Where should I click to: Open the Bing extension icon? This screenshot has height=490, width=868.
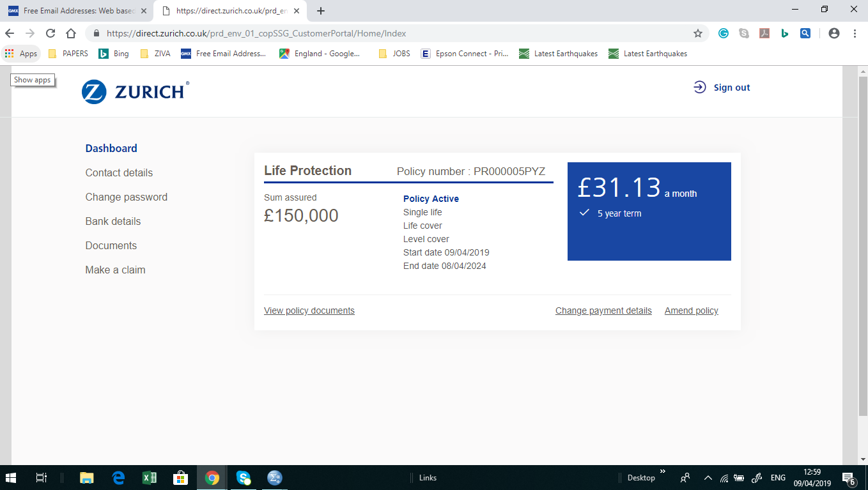785,33
